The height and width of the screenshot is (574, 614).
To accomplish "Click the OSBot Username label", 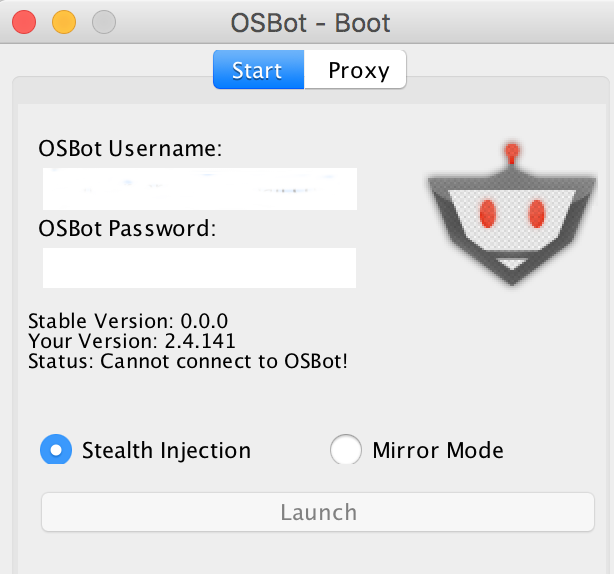I will pyautogui.click(x=130, y=149).
